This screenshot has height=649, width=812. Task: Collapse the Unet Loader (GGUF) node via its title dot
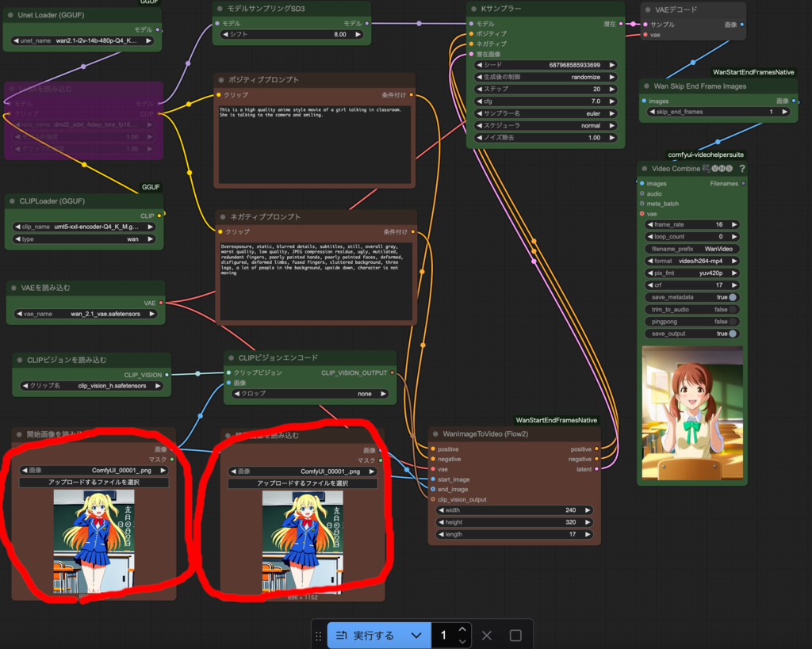click(x=10, y=15)
